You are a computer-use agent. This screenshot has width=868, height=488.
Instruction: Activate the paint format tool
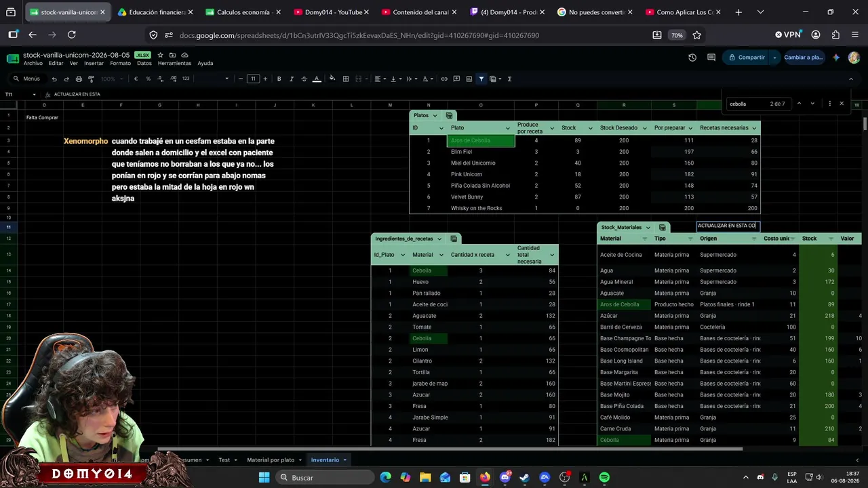pos(91,79)
